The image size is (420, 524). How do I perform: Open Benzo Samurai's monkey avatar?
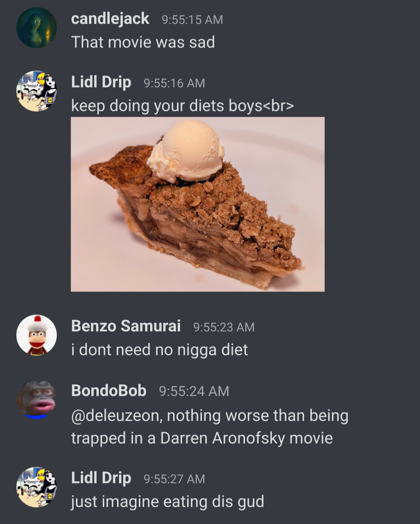[37, 335]
